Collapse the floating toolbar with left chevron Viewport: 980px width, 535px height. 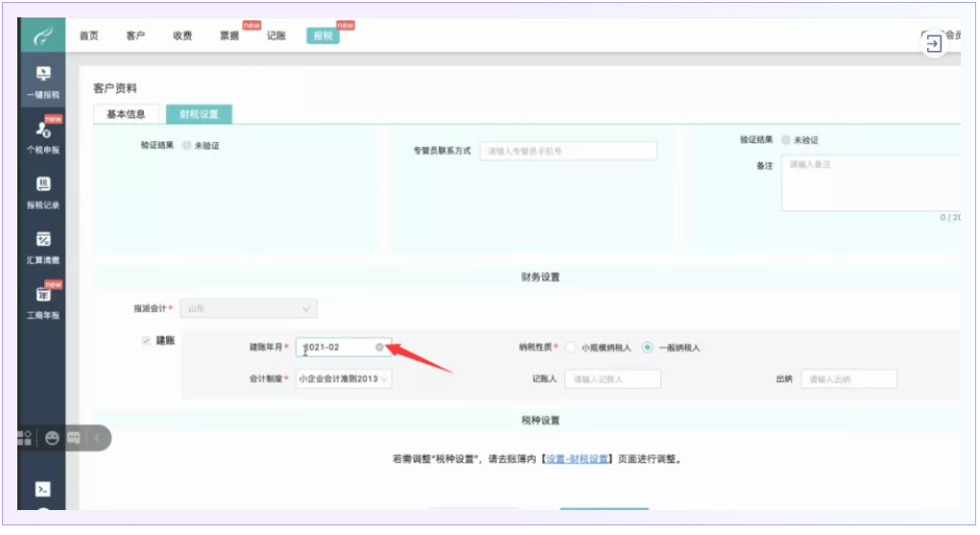(96, 438)
